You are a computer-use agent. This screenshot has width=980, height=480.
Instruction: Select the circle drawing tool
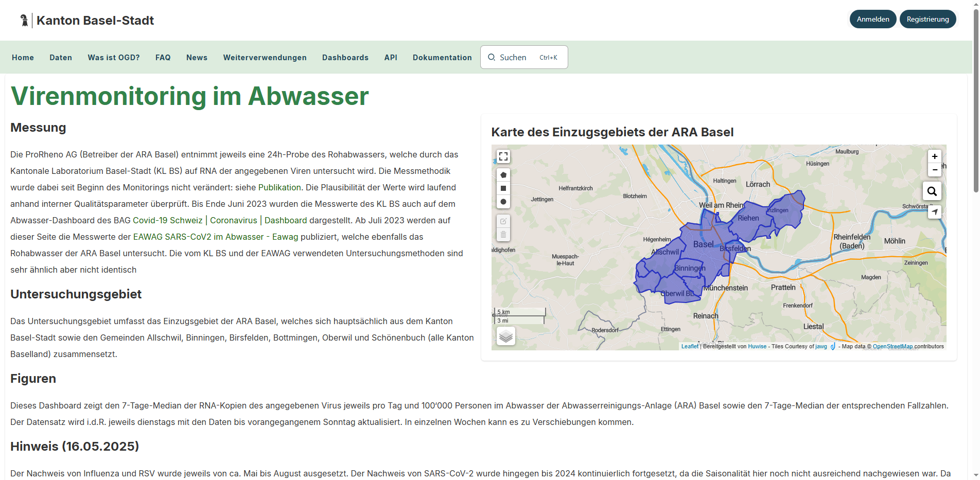pos(503,202)
